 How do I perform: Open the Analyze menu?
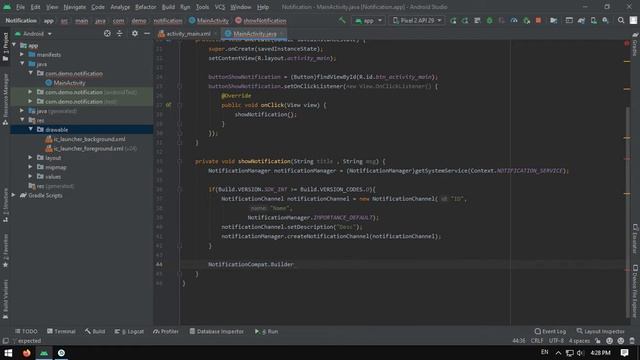point(120,7)
